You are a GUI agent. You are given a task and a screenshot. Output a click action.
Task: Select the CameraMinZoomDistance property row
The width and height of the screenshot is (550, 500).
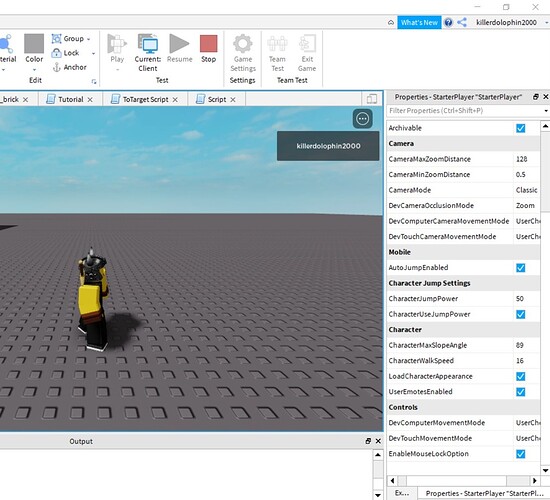point(463,174)
